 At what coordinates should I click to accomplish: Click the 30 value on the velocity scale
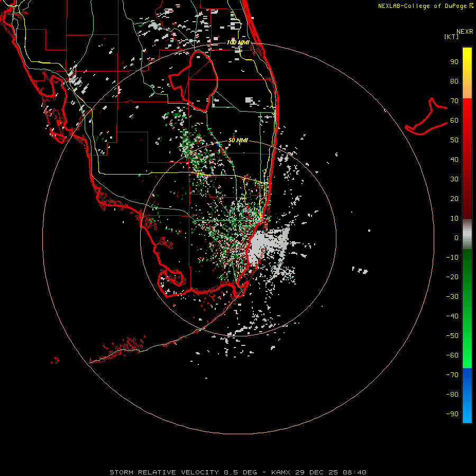[454, 179]
